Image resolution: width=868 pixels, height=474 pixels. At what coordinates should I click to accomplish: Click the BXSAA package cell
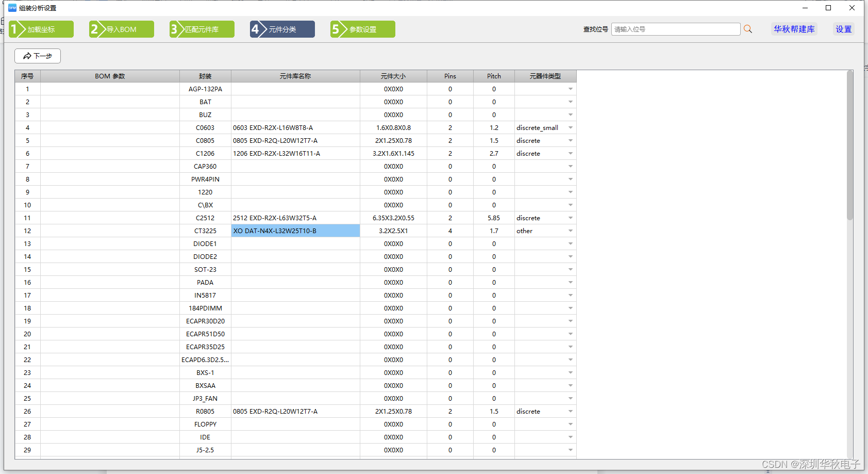pos(205,386)
